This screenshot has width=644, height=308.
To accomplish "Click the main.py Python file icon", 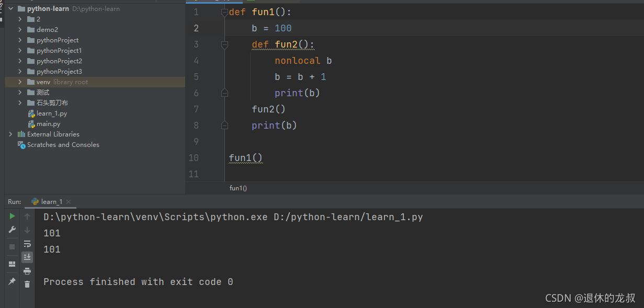I will 31,123.
